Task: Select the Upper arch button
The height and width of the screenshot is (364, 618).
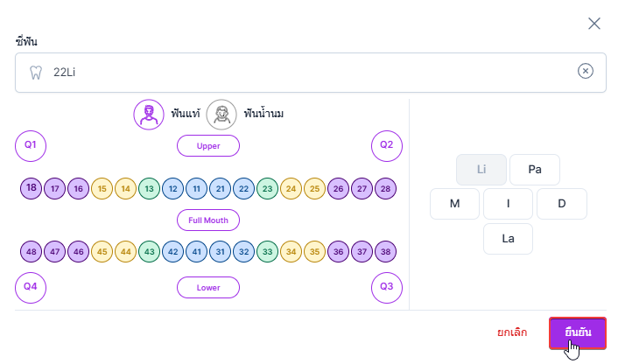Action: pos(208,145)
